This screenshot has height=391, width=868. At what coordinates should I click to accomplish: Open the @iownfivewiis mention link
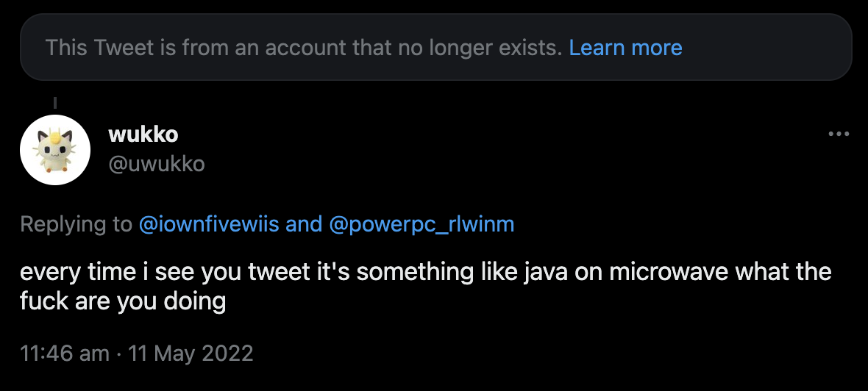point(209,224)
